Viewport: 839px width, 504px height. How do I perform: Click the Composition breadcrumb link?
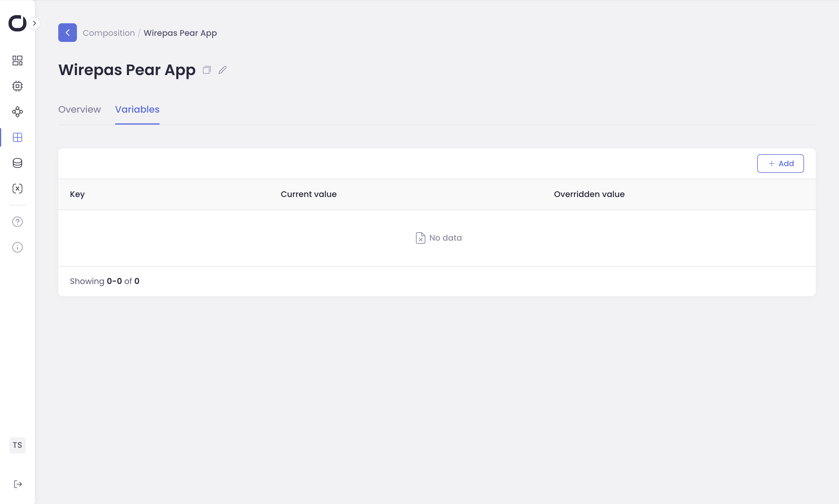click(109, 33)
